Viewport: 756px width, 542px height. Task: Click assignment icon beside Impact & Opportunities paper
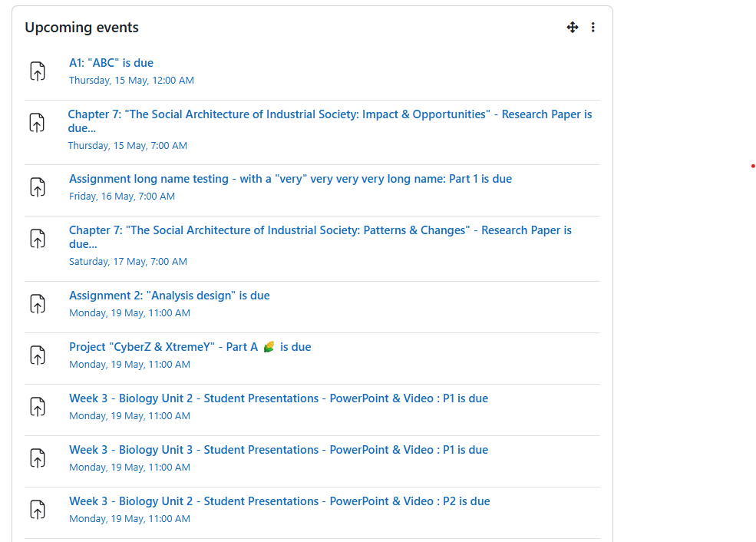(37, 123)
